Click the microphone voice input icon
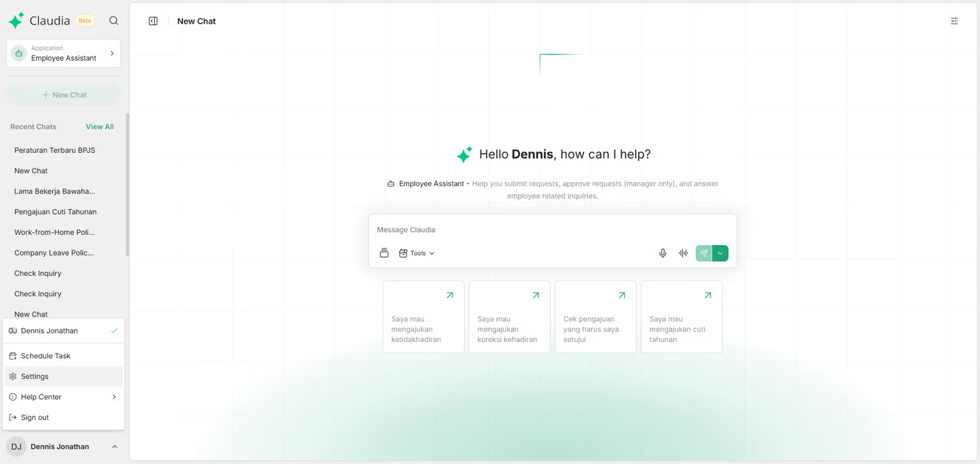The width and height of the screenshot is (980, 464). (x=662, y=253)
